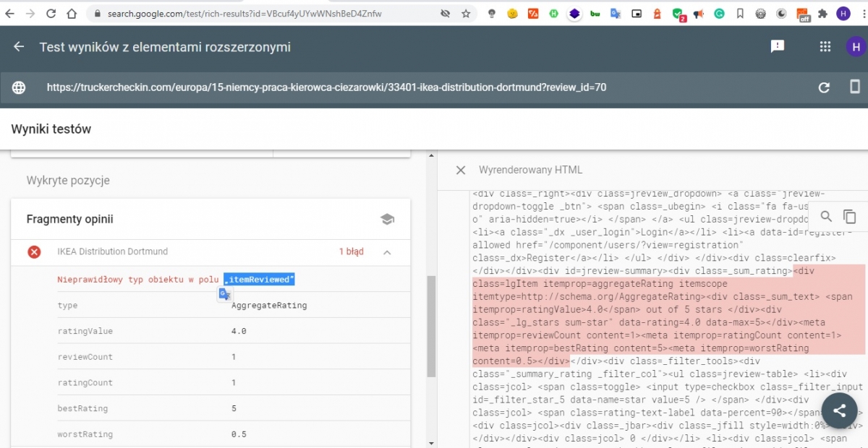The image size is (868, 448).
Task: Click the send feedback icon
Action: click(778, 47)
